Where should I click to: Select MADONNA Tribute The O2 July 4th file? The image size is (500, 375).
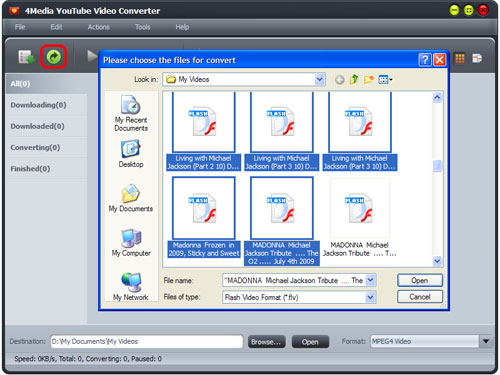point(282,221)
